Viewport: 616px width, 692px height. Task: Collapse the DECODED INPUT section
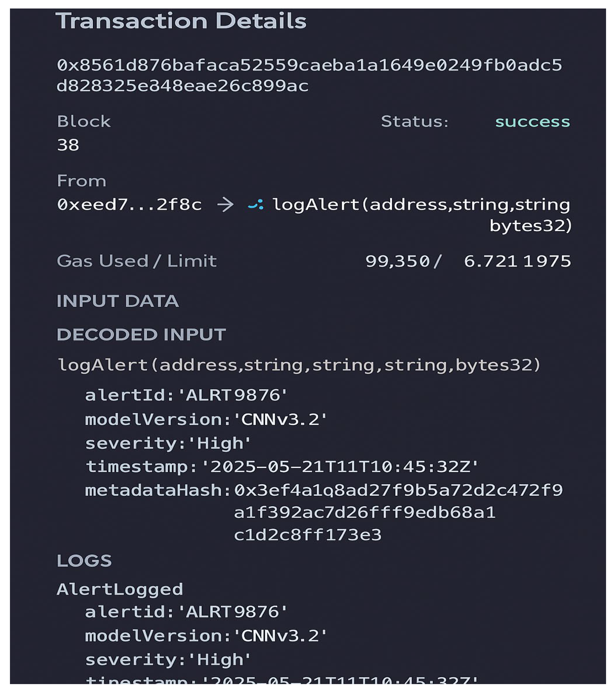tap(141, 335)
